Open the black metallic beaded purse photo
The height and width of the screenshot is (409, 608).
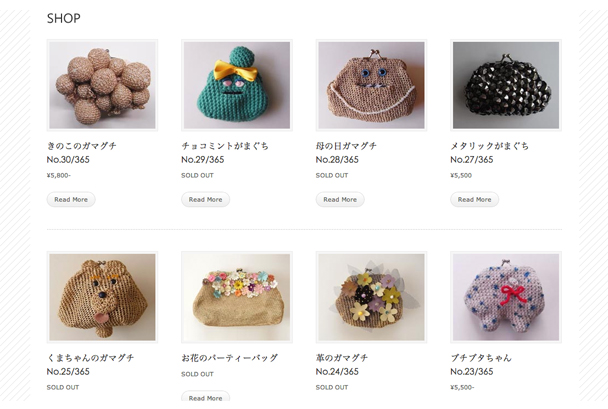pyautogui.click(x=506, y=85)
